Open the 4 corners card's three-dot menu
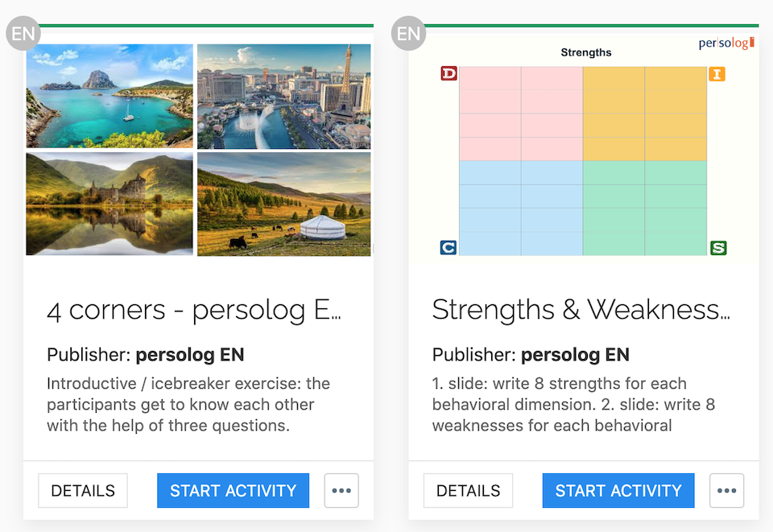 (341, 491)
